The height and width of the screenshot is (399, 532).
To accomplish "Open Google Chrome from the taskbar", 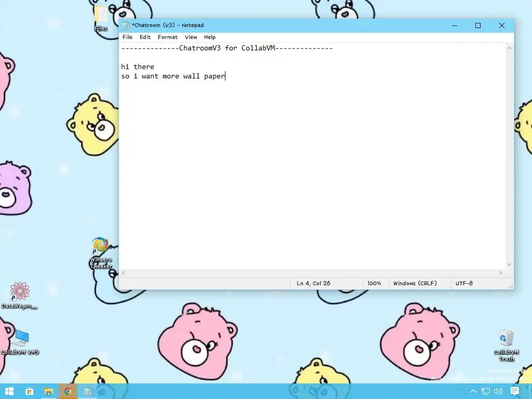I will pos(68,391).
